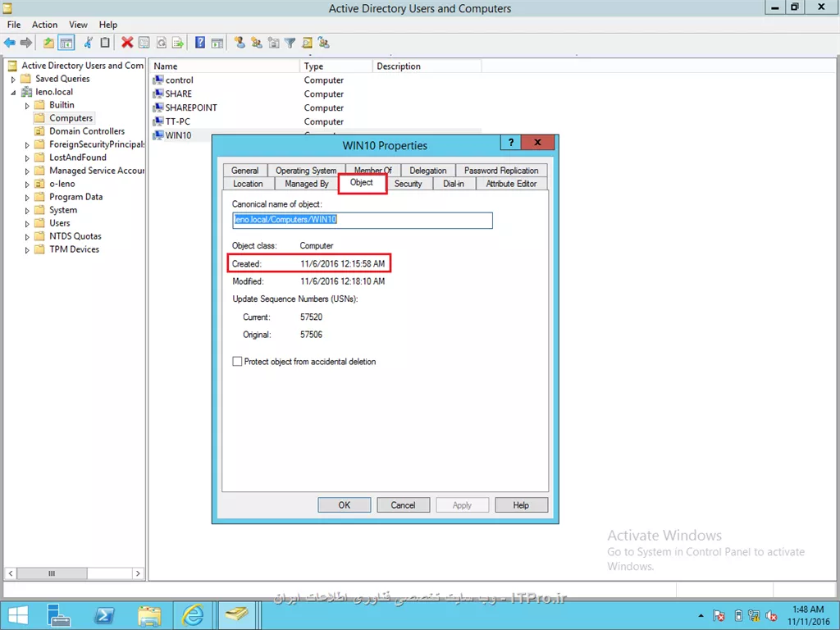
Task: Click the tree pane horizontal scrollbar thumb
Action: tap(52, 573)
